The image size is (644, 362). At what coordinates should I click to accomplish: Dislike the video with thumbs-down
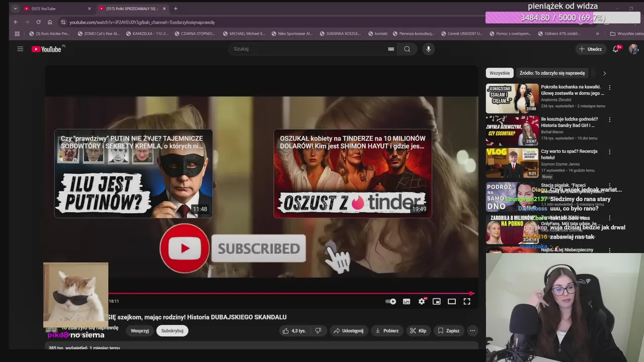tap(318, 331)
